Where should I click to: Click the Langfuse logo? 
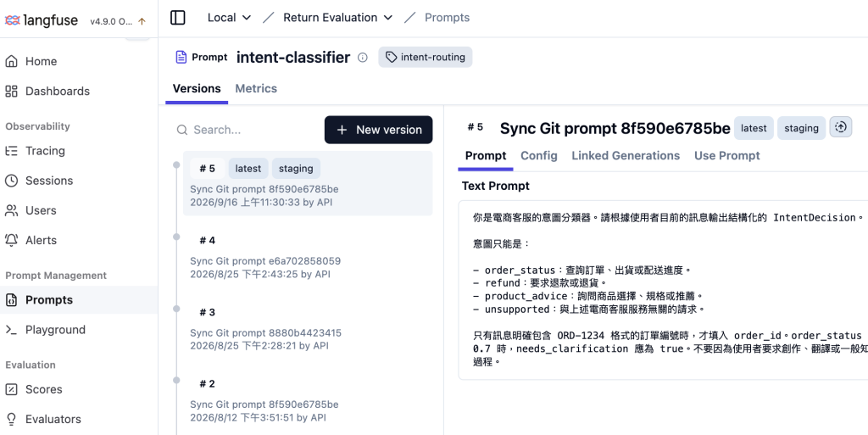click(41, 21)
